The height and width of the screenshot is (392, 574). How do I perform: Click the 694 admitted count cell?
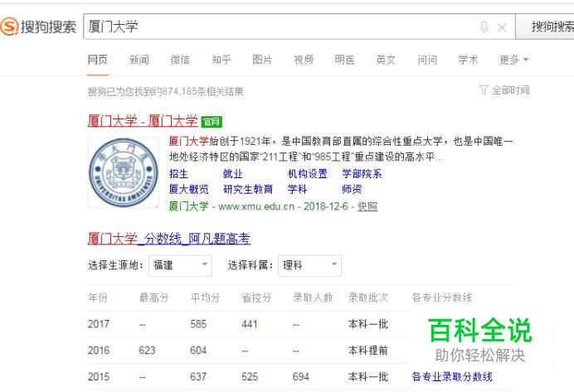click(300, 376)
